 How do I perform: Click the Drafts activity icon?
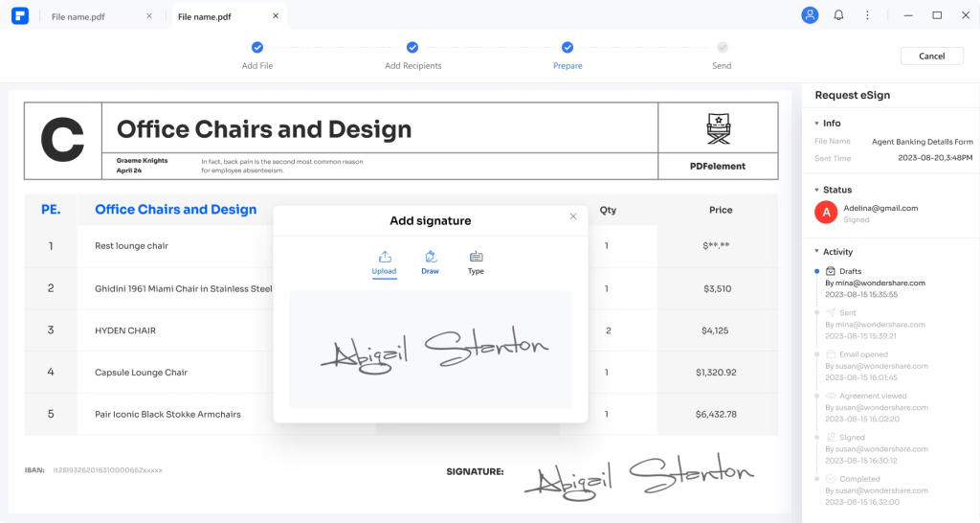click(830, 271)
